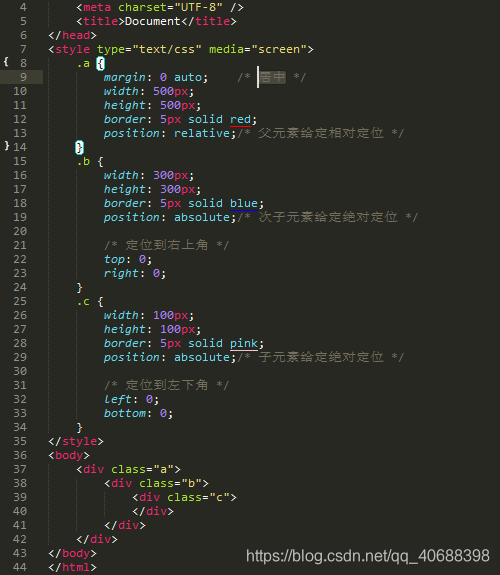Viewport: 500px width, 575px height.
Task: Click the .c selector name
Action: click(x=83, y=301)
